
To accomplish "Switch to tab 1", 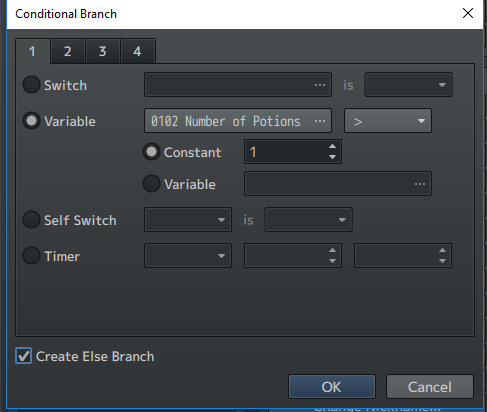I will (33, 51).
